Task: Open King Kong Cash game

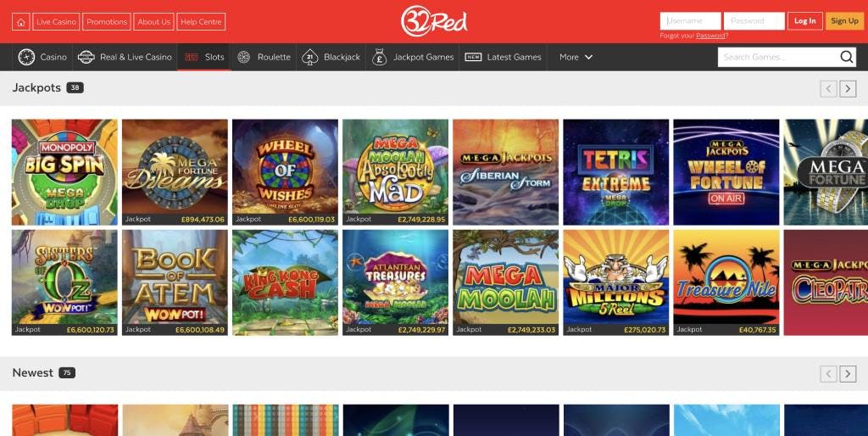Action: pyautogui.click(x=285, y=282)
